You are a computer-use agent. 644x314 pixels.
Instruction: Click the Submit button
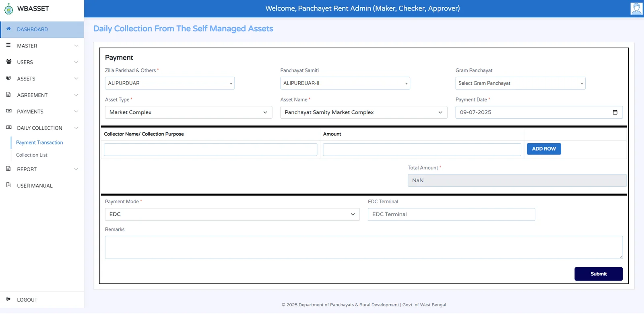click(x=598, y=274)
